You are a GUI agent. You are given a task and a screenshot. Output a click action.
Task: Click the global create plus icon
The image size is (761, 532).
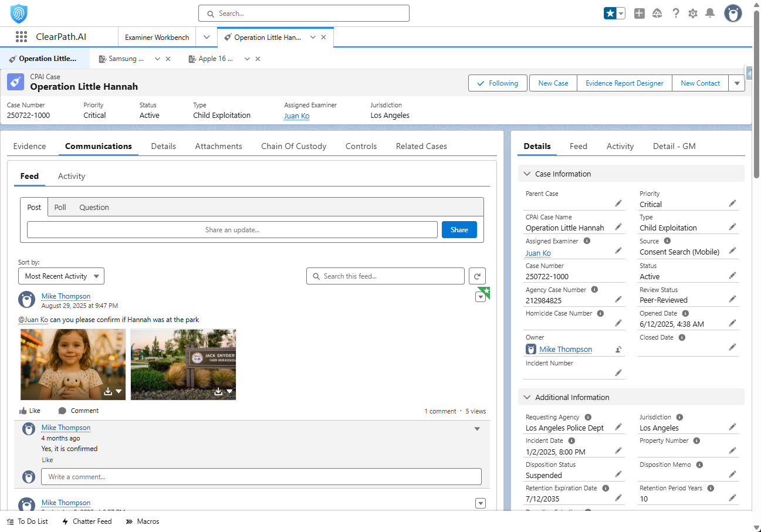point(640,13)
